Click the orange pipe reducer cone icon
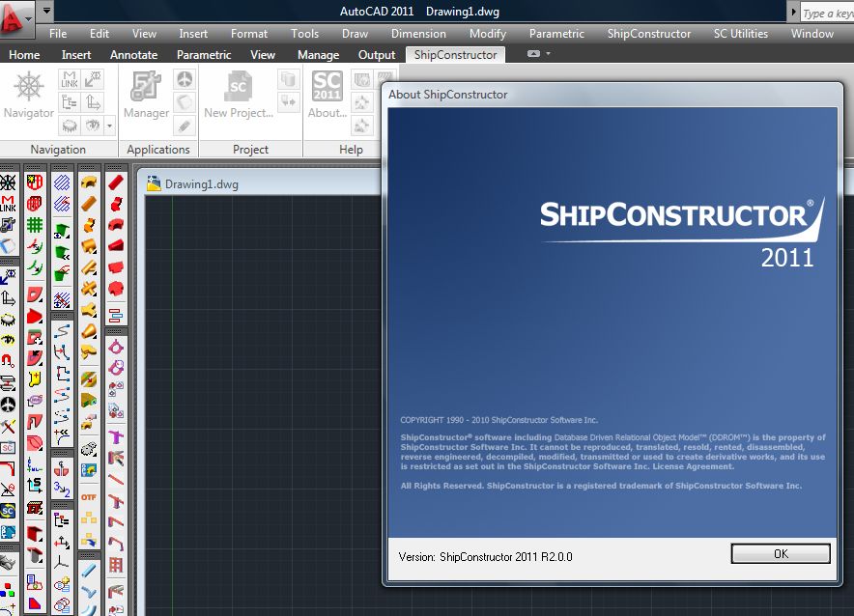Viewport: 854px width, 616px height. point(89,331)
